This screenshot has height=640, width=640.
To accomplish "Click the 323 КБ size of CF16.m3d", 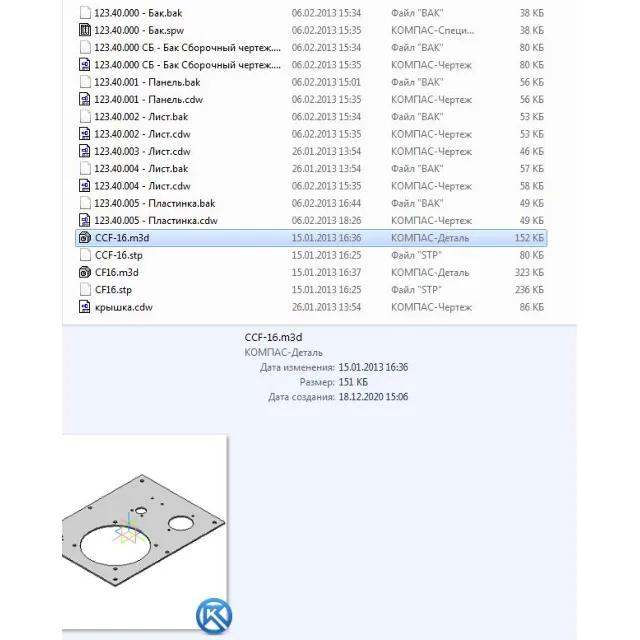I will 529,273.
